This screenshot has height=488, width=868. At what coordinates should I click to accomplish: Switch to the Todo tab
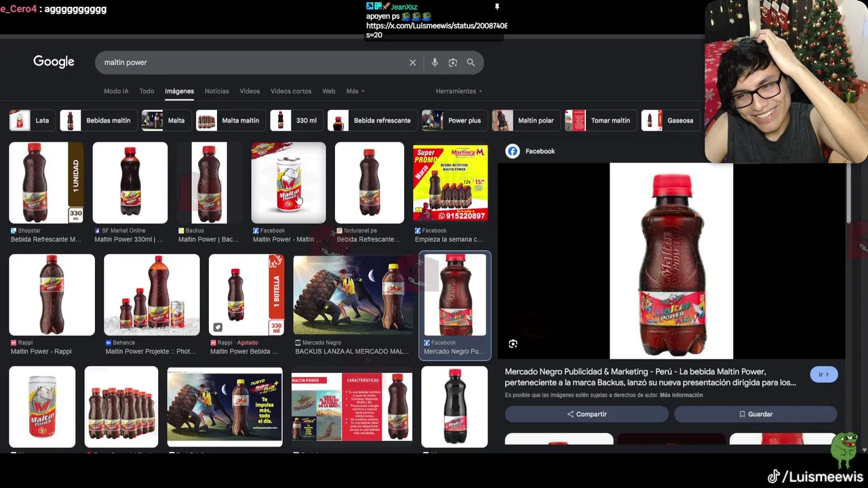[146, 91]
